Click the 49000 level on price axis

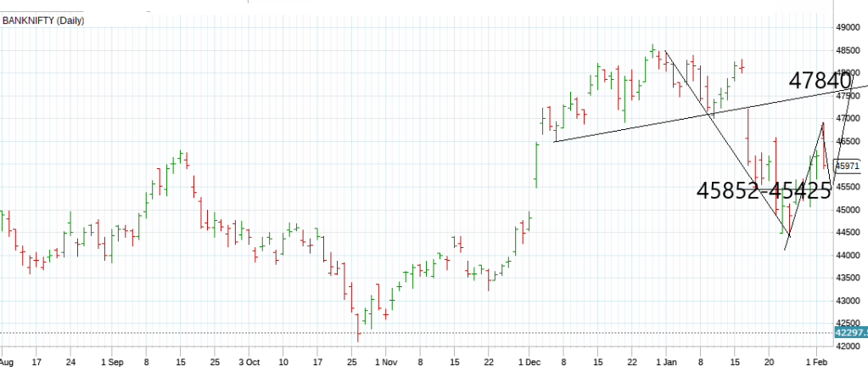(x=849, y=27)
